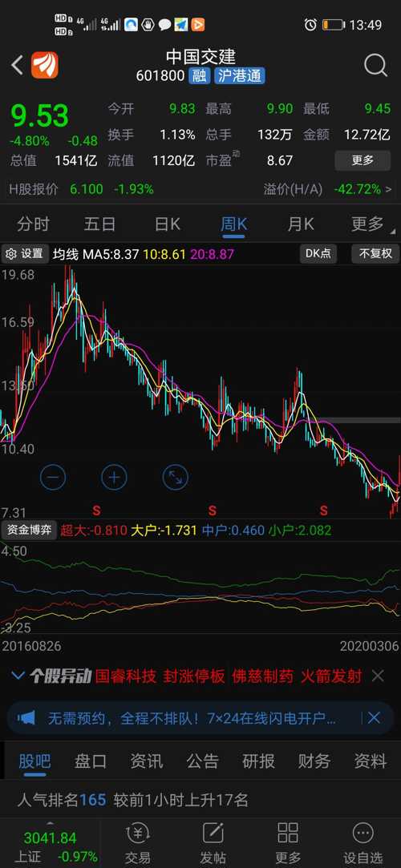Viewport: 401px width, 868px height.
Task: Tap the 市盈 value 8.67
Action: click(x=280, y=160)
